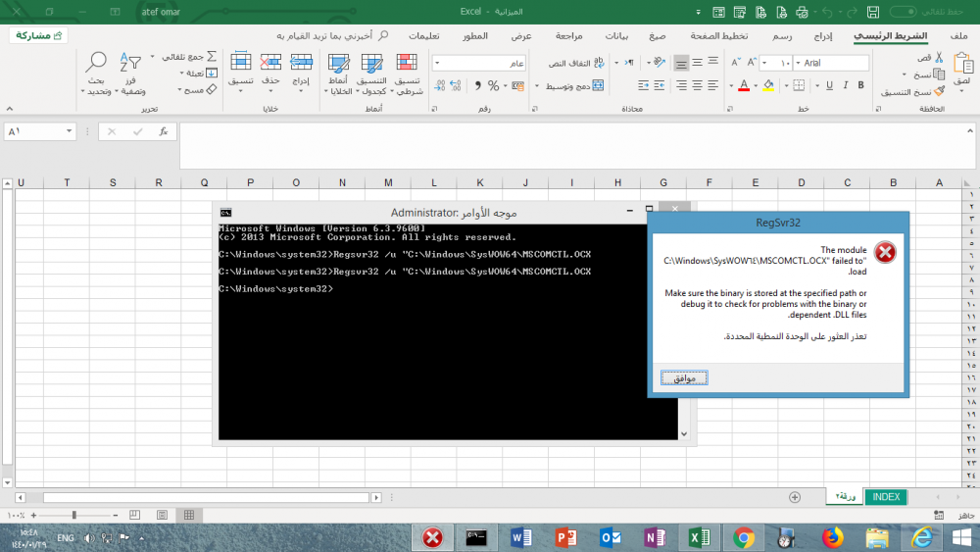Apply the yellow Fill Color
This screenshot has width=980, height=552.
click(768, 85)
